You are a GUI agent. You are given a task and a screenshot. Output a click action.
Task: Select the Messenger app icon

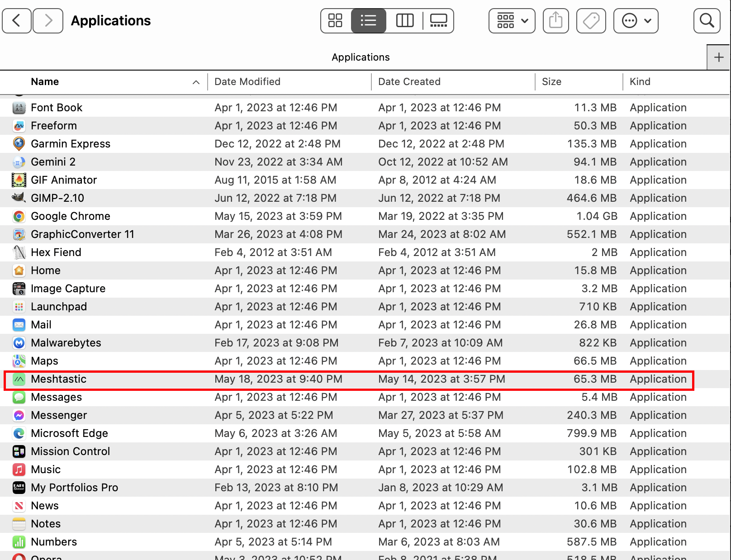tap(19, 415)
